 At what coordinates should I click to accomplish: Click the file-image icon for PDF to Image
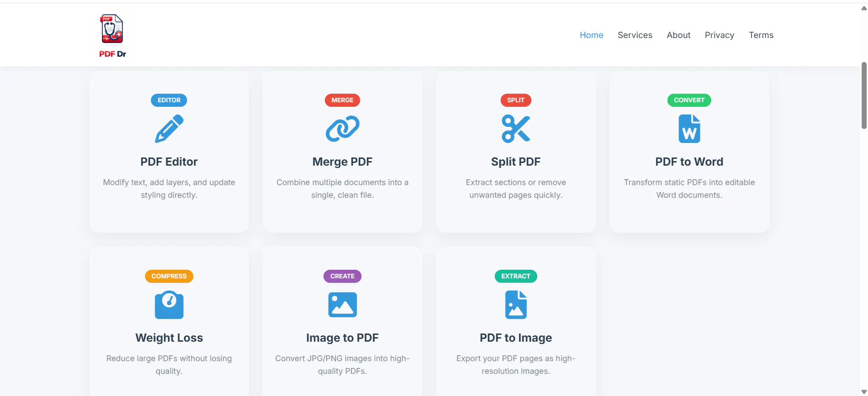[x=516, y=305]
